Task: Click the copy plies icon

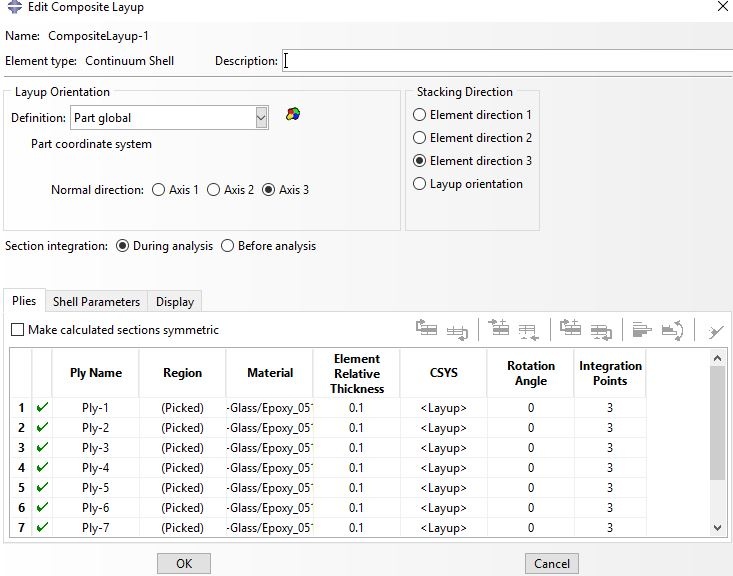Action: 571,329
